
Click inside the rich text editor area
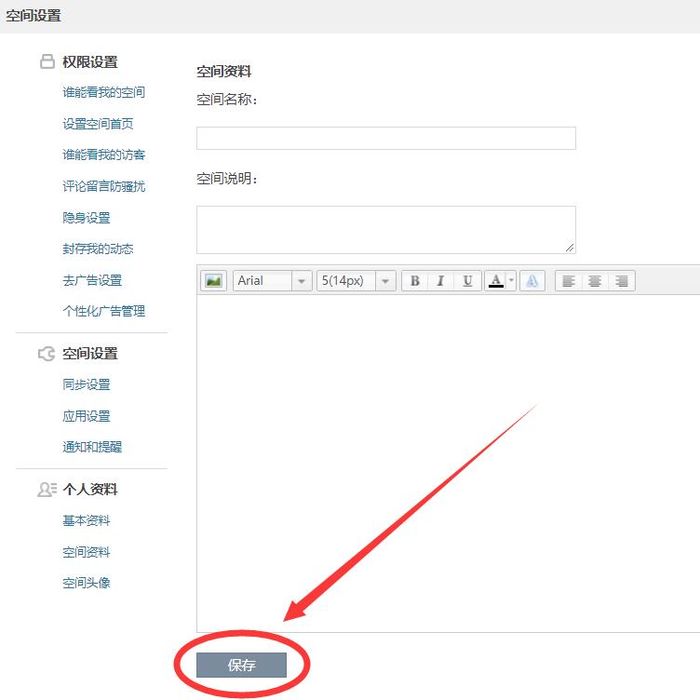pyautogui.click(x=448, y=463)
